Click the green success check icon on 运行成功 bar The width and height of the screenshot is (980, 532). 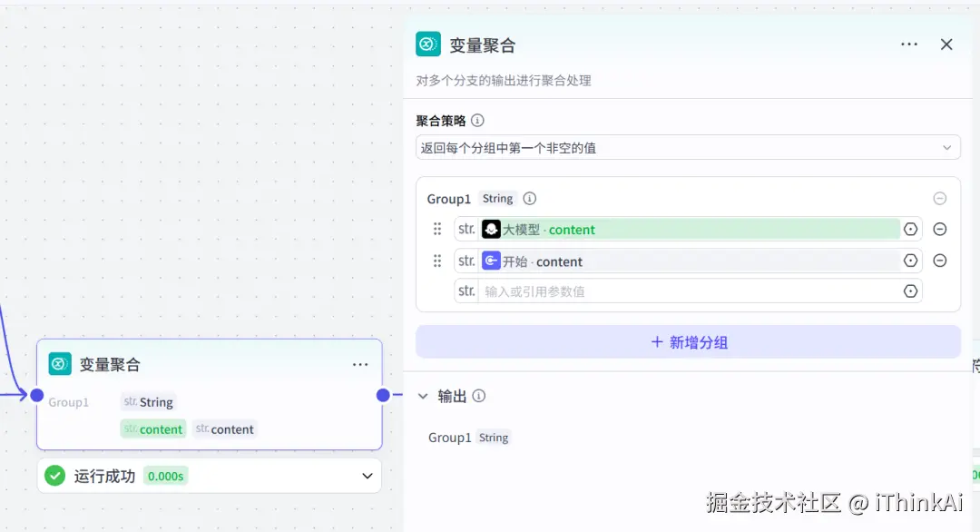pos(53,475)
